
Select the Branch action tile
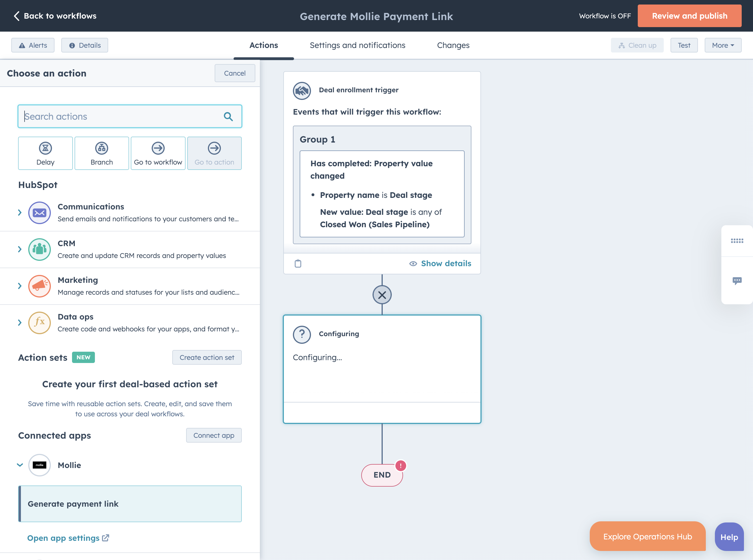click(x=101, y=153)
